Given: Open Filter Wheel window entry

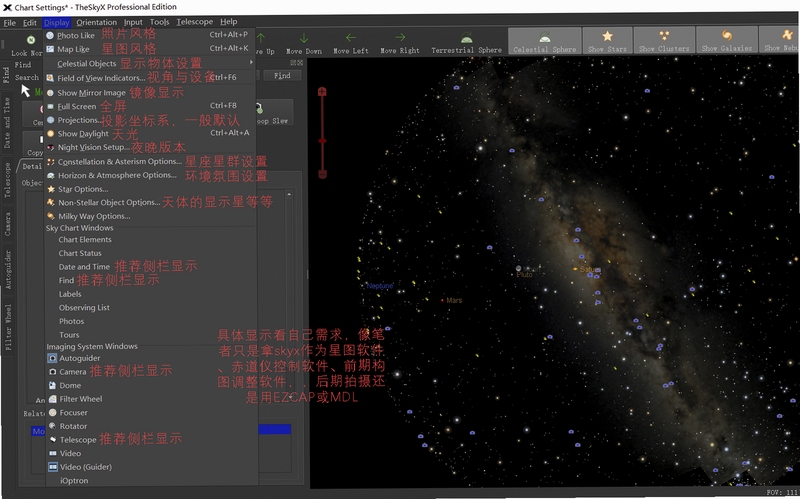Looking at the screenshot, I should (81, 399).
